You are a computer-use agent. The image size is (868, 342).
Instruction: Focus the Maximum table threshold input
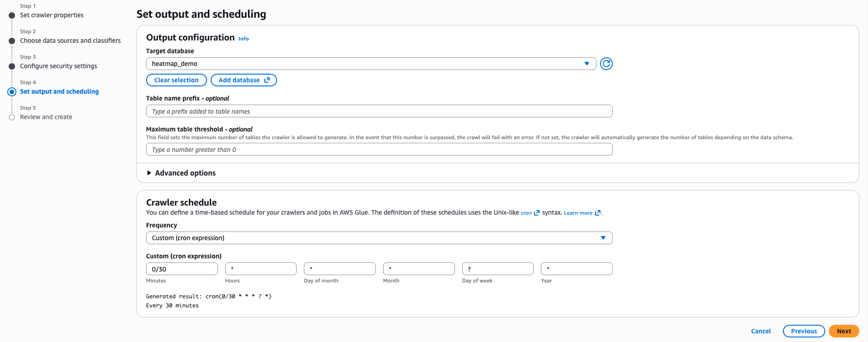click(x=379, y=150)
